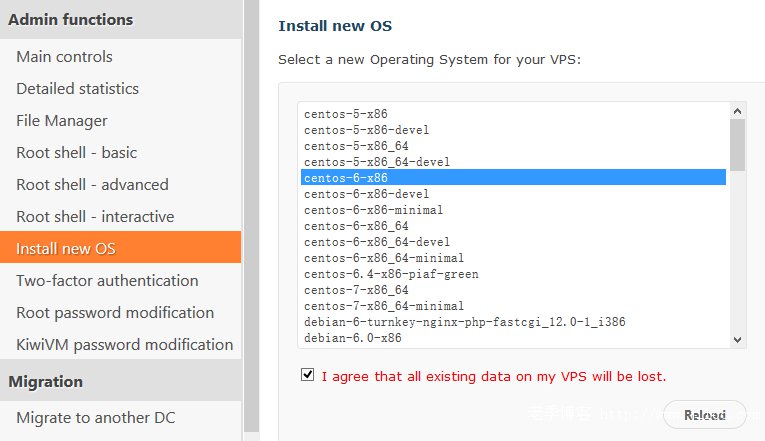Select Install new OS menu item

tap(121, 247)
